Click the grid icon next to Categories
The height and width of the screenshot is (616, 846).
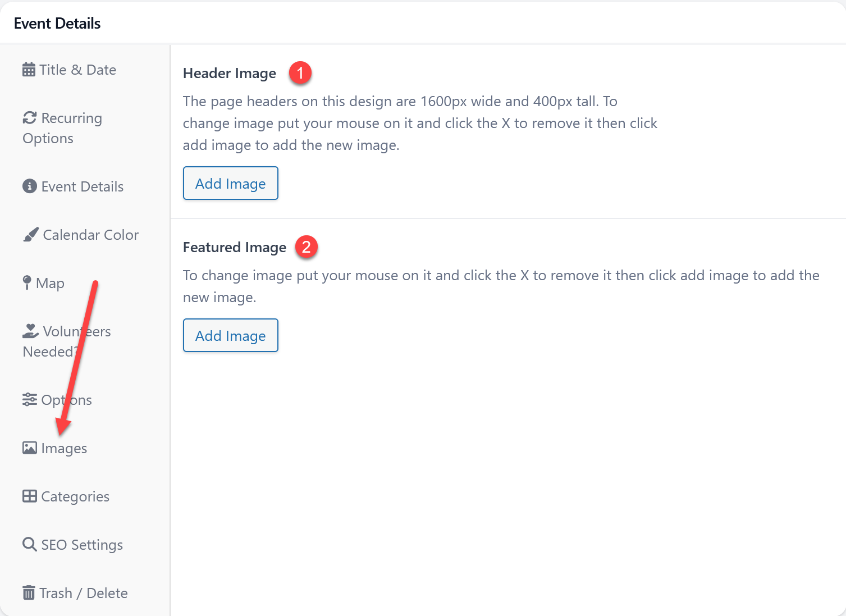pyautogui.click(x=30, y=496)
